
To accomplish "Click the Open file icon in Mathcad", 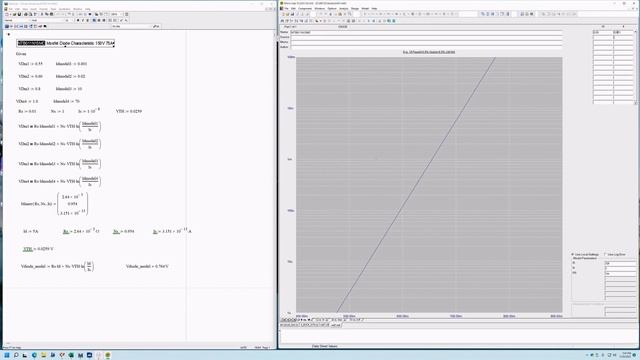I will pyautogui.click(x=15, y=14).
